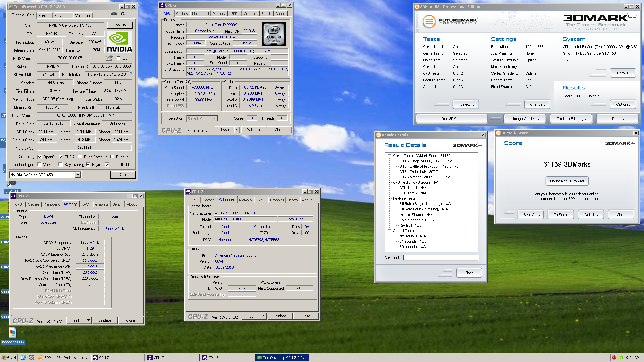Click the 9:04 AM taskbar clock
Image resolution: width=644 pixels, height=362 pixels.
[x=633, y=358]
